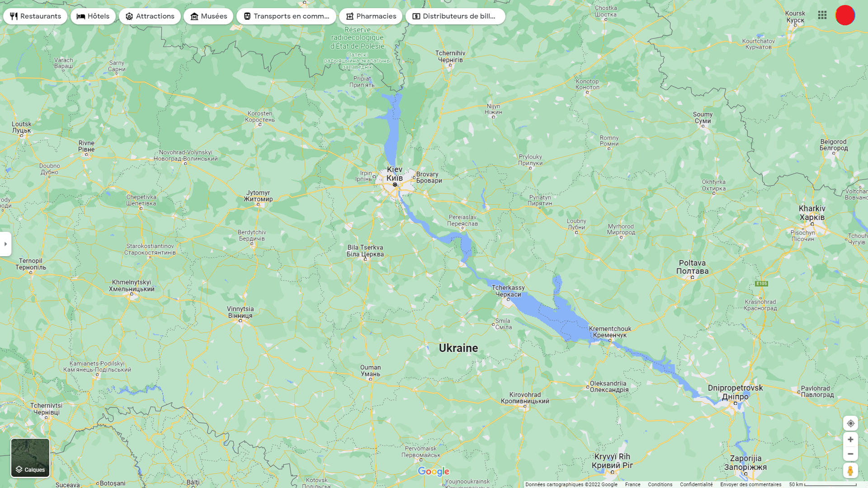Open the Conditions menu link
Screen dimensions: 868x488
[660, 484]
